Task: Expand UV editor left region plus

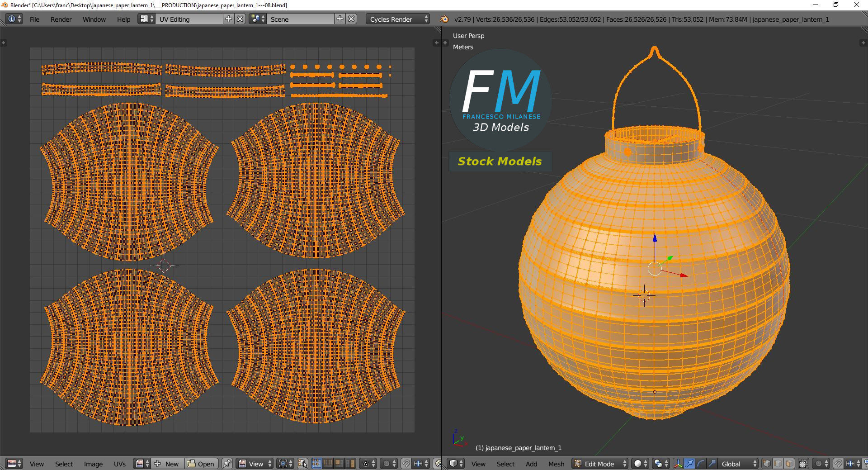Action: click(x=4, y=43)
